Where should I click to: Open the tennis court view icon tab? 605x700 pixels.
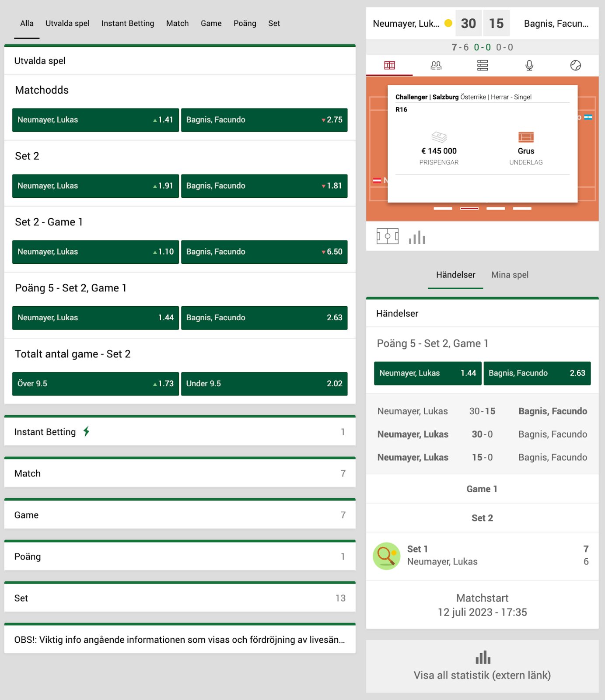point(389,66)
